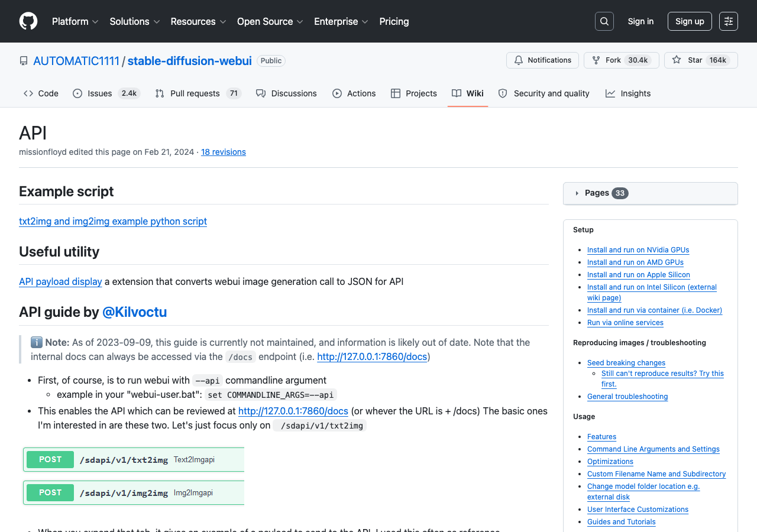Click the Code tab icon
This screenshot has height=532, width=757.
click(x=28, y=93)
